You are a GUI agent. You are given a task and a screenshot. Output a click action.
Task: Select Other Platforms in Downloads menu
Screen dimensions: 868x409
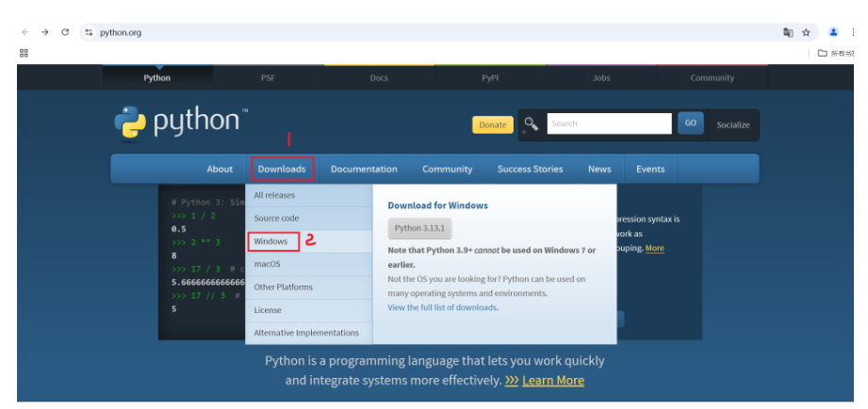point(309,287)
